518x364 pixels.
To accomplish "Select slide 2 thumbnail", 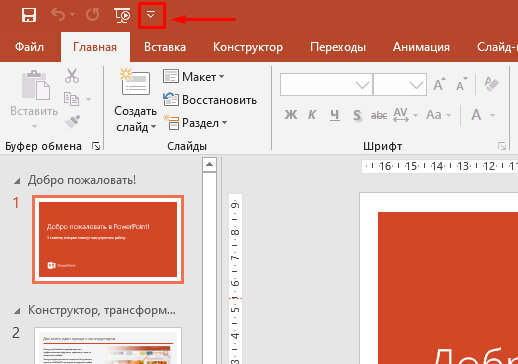I will (x=108, y=346).
